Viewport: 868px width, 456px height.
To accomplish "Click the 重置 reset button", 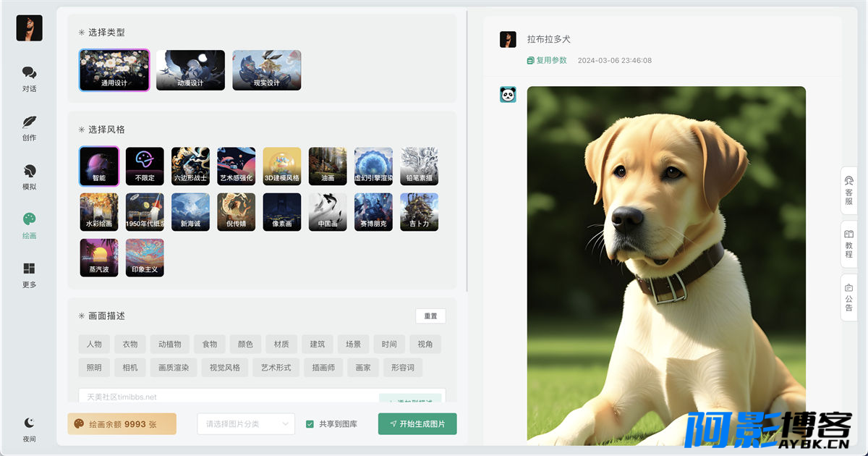I will pyautogui.click(x=430, y=316).
